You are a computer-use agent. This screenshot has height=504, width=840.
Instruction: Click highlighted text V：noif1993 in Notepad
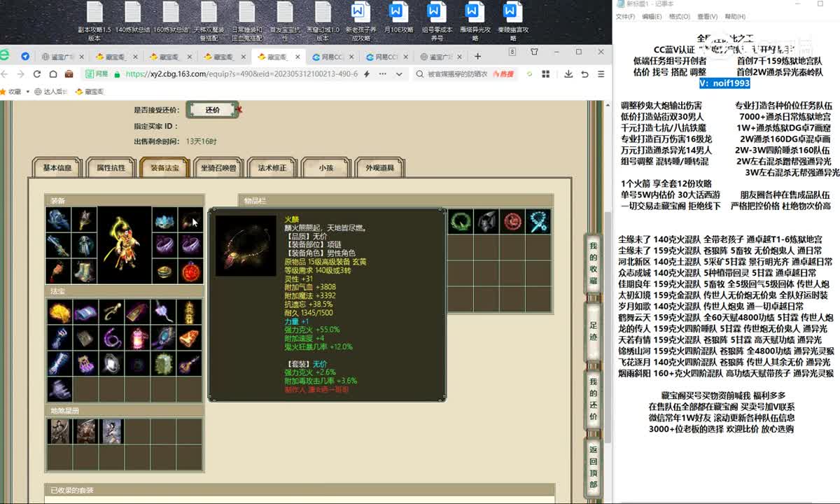point(724,83)
